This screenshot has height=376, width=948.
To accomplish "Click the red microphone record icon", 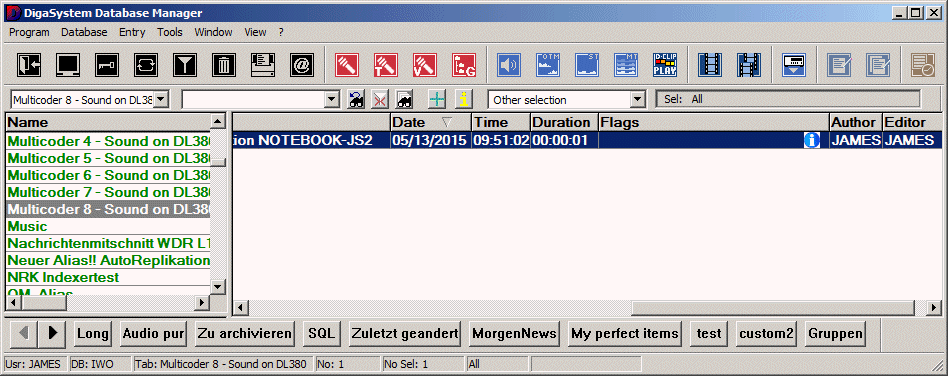I will coord(347,65).
